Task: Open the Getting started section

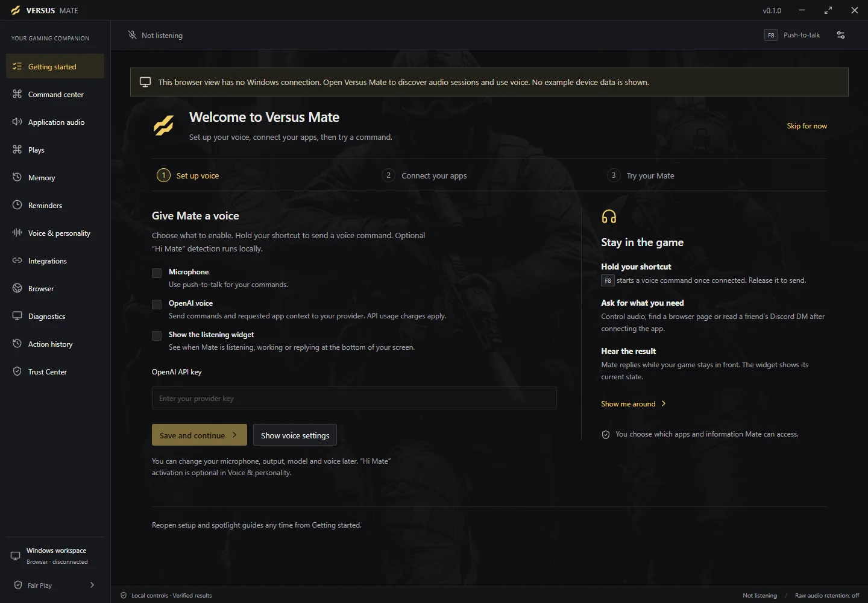Action: point(55,66)
